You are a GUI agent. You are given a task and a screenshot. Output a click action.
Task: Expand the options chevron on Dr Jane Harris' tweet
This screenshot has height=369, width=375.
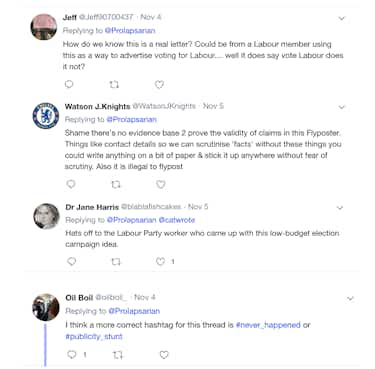[x=340, y=208]
